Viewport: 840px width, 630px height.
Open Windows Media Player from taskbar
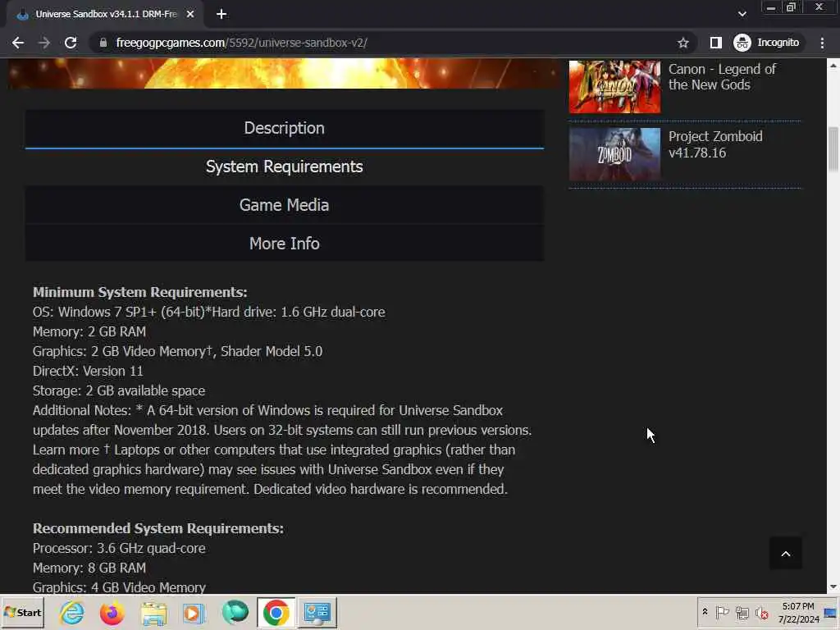click(x=194, y=612)
